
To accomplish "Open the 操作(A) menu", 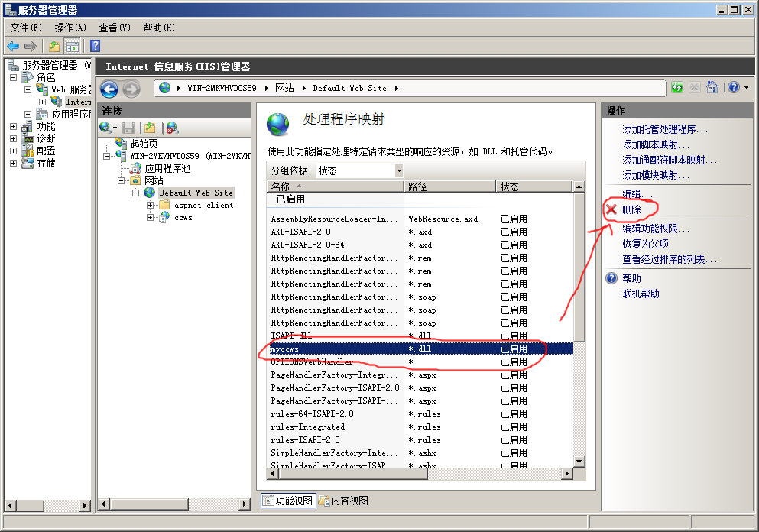I will [70, 28].
